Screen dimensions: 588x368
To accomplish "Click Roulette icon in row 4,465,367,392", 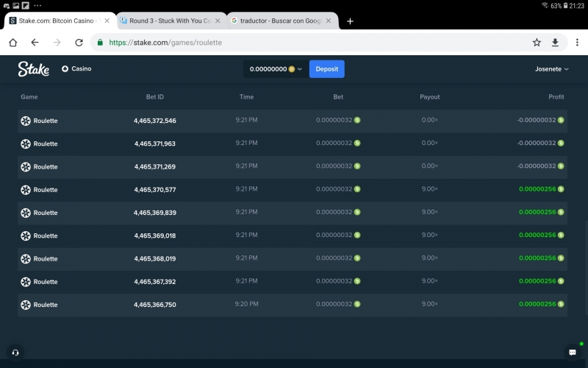I will [26, 282].
